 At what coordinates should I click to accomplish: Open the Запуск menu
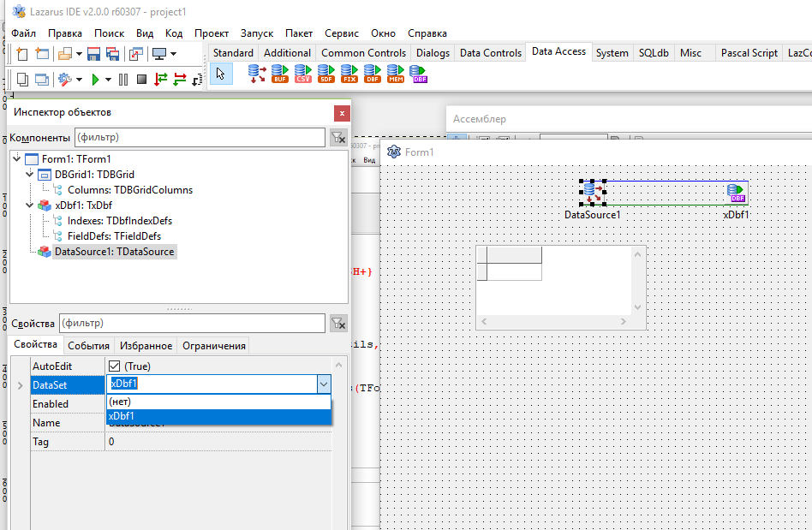[x=257, y=33]
